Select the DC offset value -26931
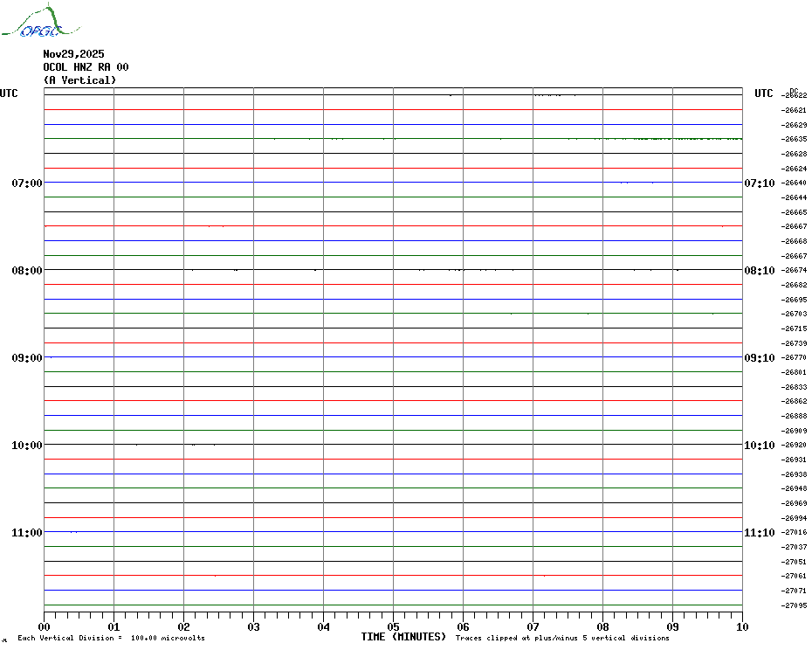The image size is (812, 650). 794,460
